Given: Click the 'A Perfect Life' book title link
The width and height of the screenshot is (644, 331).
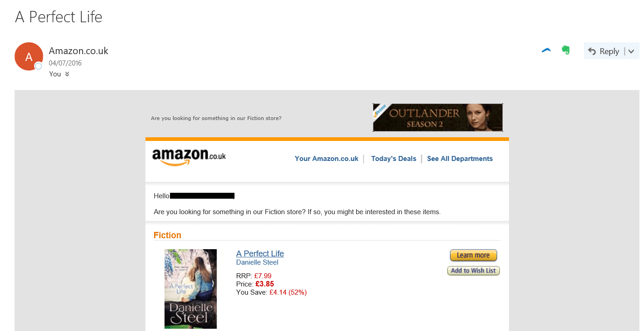Looking at the screenshot, I should click(260, 254).
